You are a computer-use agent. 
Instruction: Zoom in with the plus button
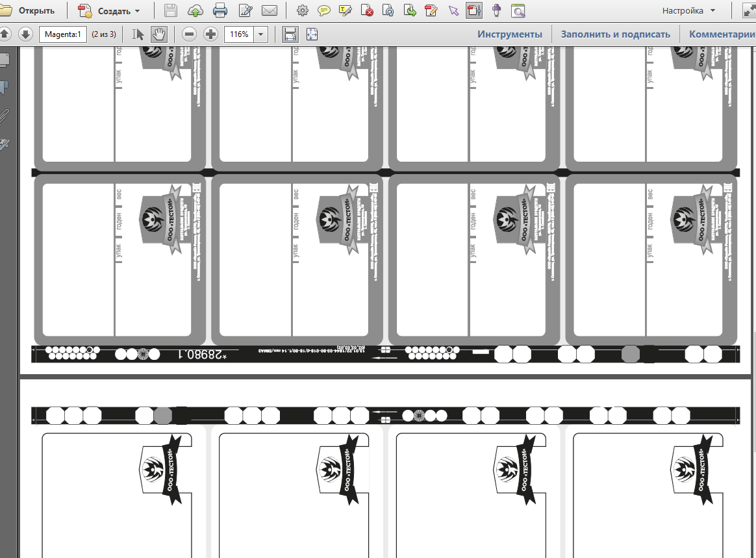click(210, 34)
